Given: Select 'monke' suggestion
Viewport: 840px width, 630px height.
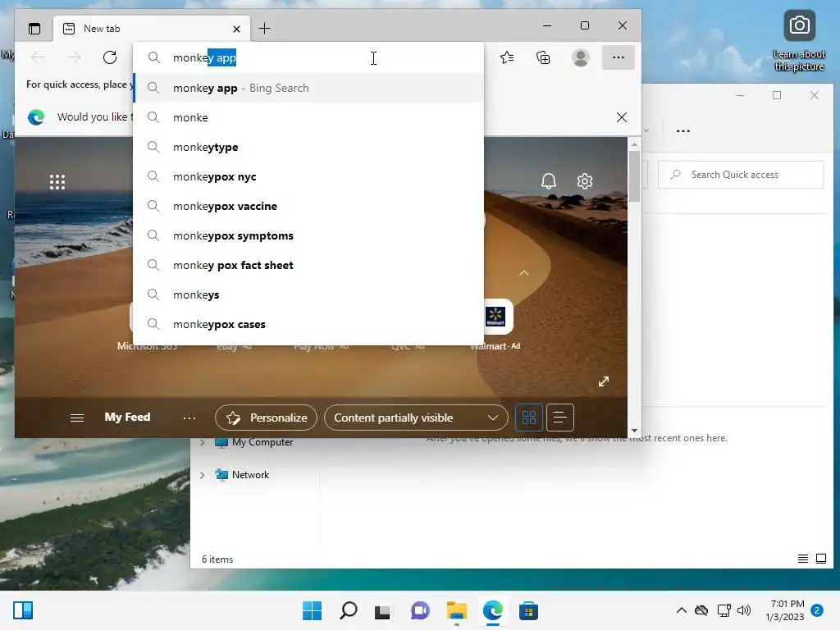Looking at the screenshot, I should [x=309, y=117].
